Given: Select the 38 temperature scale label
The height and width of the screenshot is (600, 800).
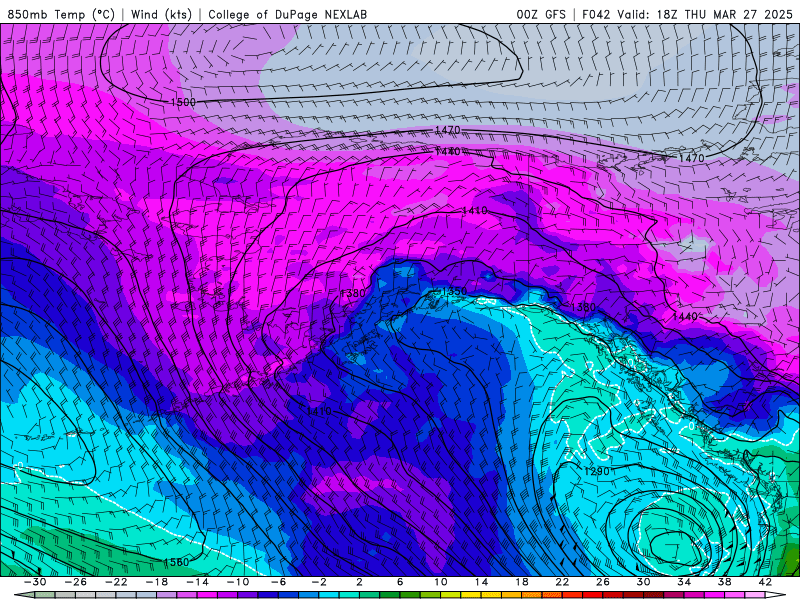Looking at the screenshot, I should click(724, 582).
